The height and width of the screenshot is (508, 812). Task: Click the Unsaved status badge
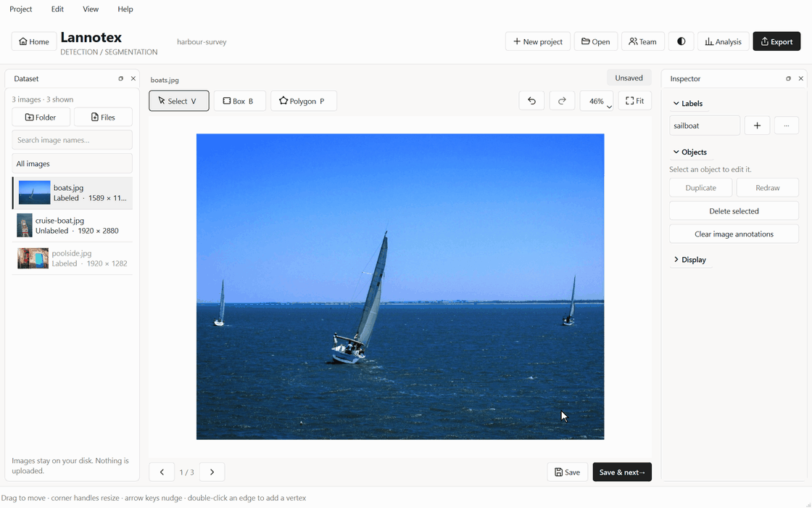coord(629,78)
